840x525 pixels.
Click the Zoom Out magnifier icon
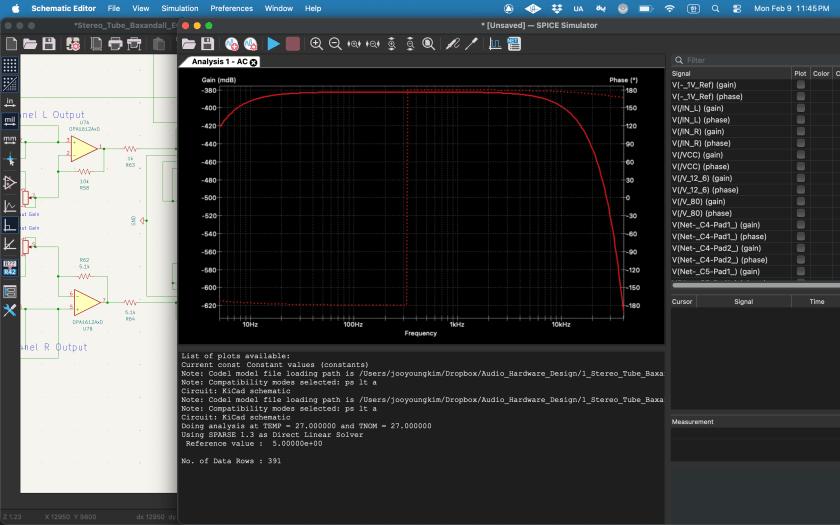(x=335, y=44)
